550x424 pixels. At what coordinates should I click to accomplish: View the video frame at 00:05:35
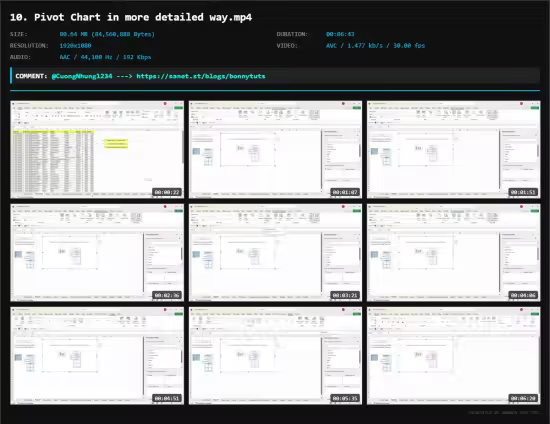click(x=275, y=356)
